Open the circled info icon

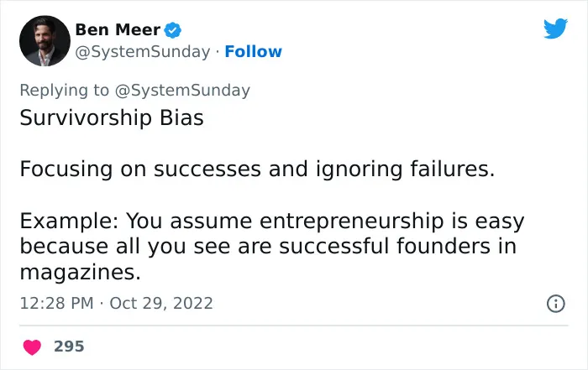pyautogui.click(x=555, y=304)
